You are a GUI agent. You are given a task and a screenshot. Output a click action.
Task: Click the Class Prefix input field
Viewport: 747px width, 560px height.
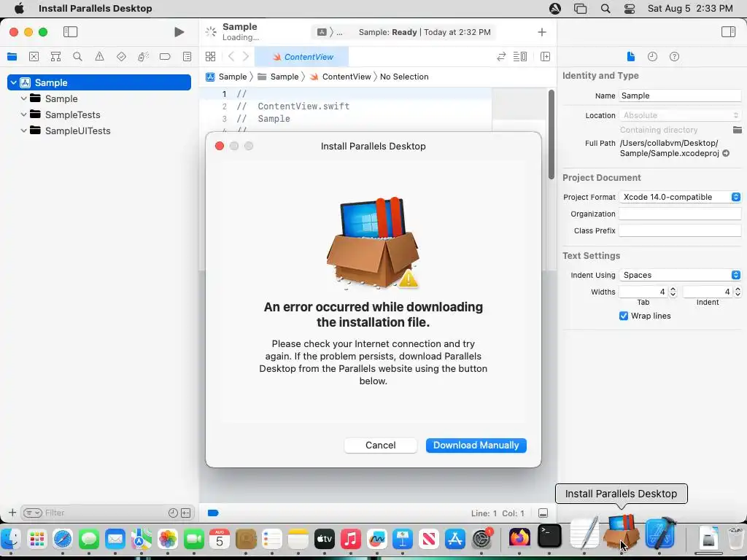coord(680,230)
